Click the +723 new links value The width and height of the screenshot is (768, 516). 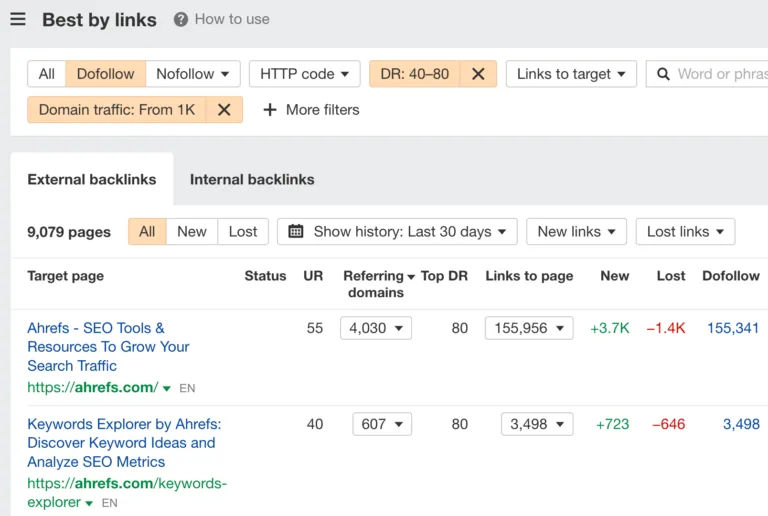tap(612, 424)
